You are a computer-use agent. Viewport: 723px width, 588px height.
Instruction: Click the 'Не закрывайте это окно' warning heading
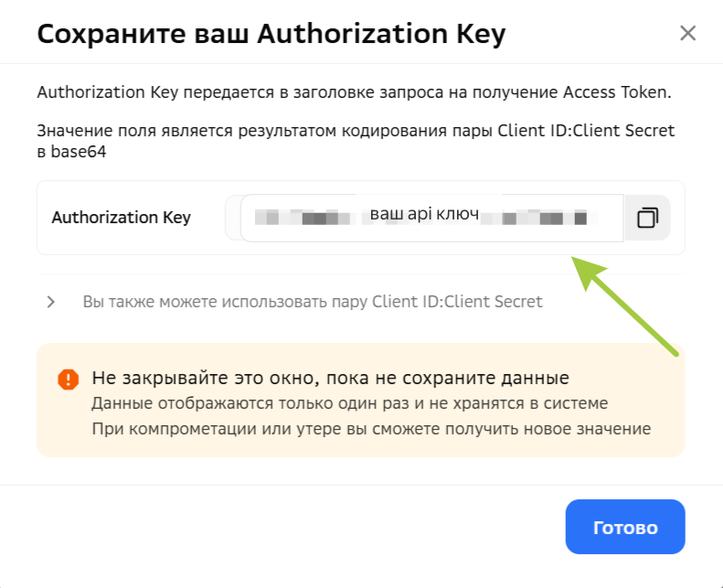[x=330, y=378]
